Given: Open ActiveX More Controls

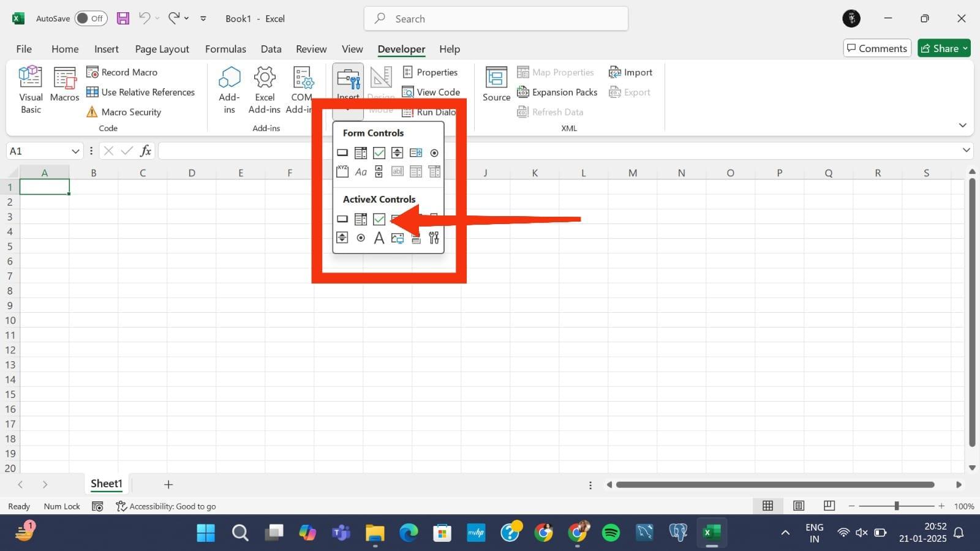Looking at the screenshot, I should coord(434,238).
